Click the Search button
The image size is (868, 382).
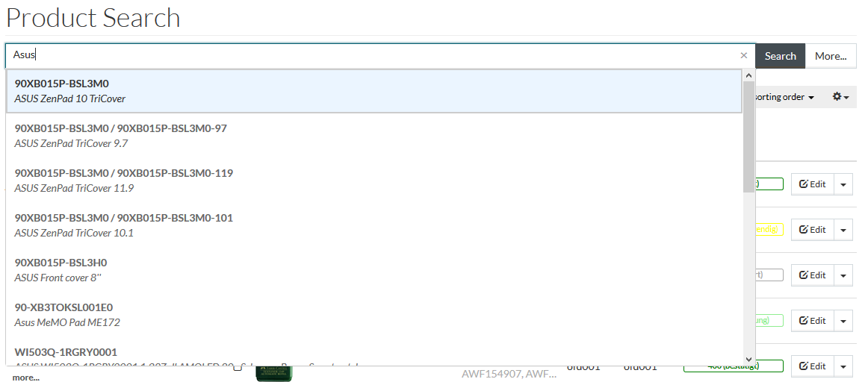point(780,56)
